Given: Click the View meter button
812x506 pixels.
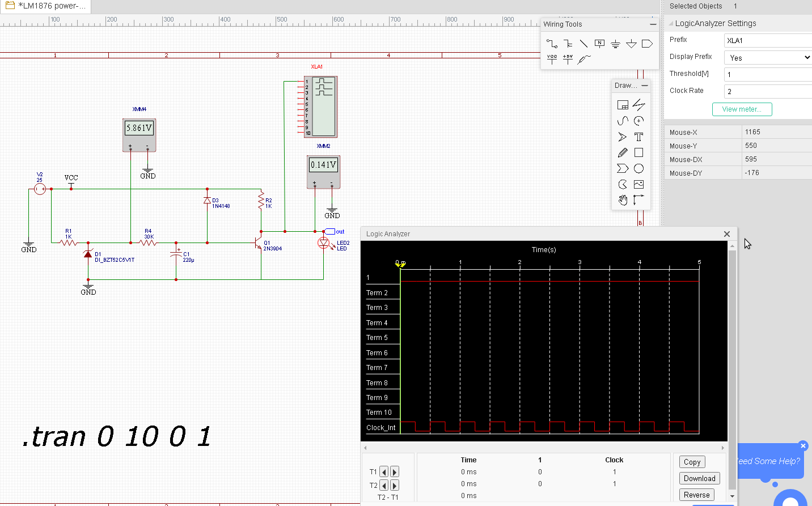Looking at the screenshot, I should (742, 109).
